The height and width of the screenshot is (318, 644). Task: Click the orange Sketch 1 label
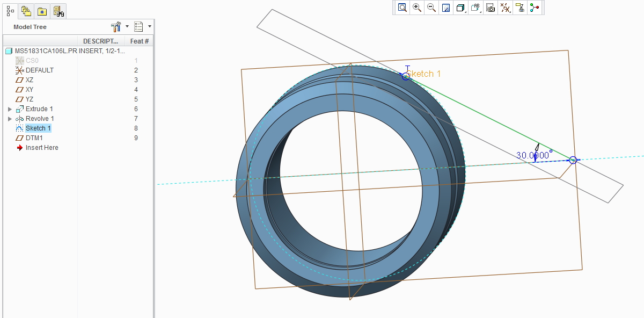point(423,74)
